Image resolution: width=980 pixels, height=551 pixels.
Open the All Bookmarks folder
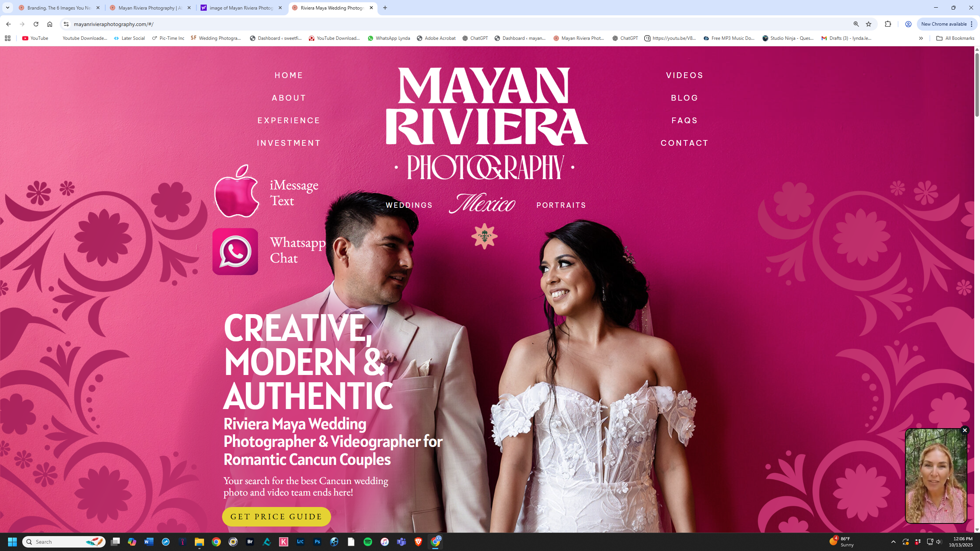click(955, 38)
